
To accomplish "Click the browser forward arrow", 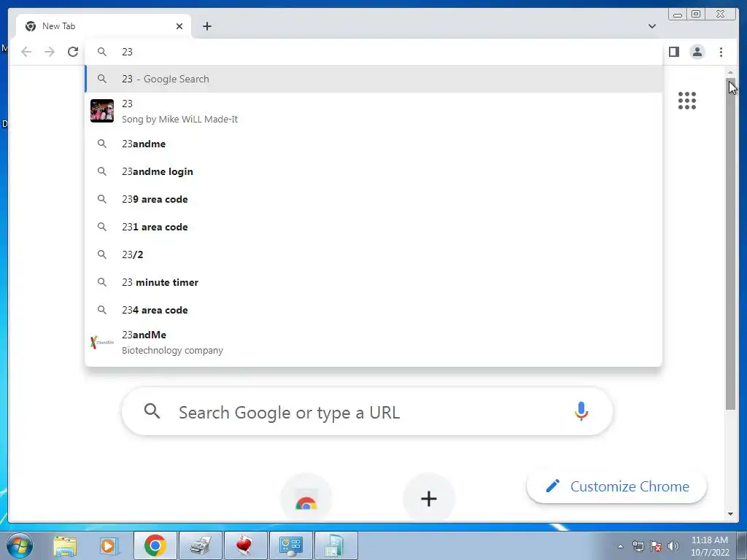I will [50, 52].
